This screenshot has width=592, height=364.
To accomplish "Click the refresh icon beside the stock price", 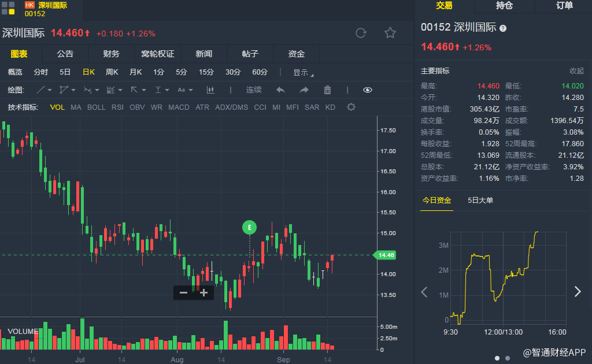I will pyautogui.click(x=361, y=33).
